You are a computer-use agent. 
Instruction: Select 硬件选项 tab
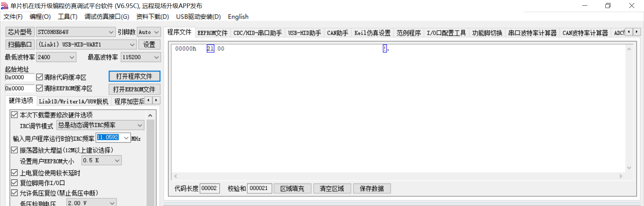[x=21, y=101]
